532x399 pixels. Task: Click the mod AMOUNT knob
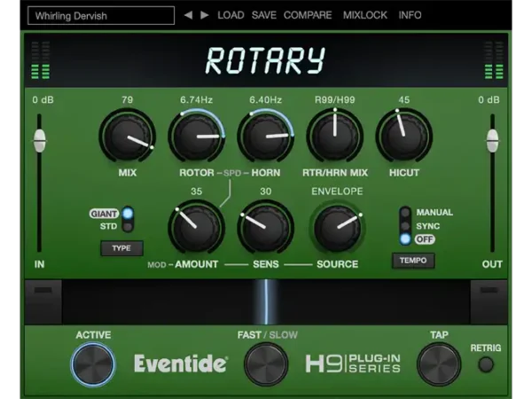click(197, 228)
